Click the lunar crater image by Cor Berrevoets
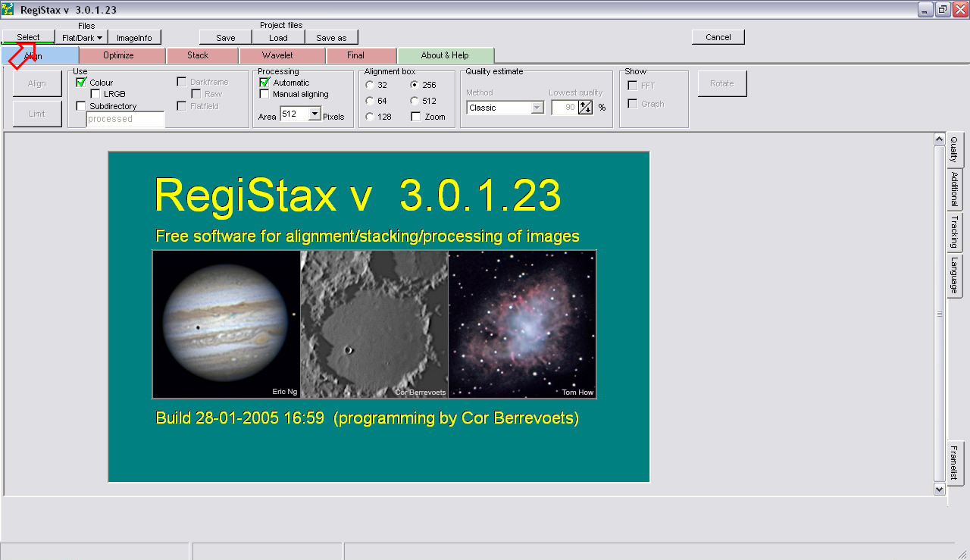Viewport: 970px width, 560px height. point(374,324)
